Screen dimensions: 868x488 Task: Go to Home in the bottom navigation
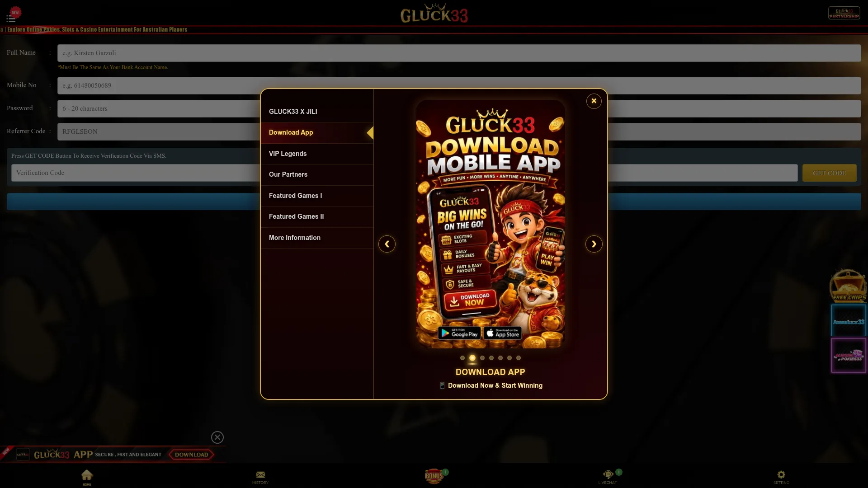coord(87,477)
